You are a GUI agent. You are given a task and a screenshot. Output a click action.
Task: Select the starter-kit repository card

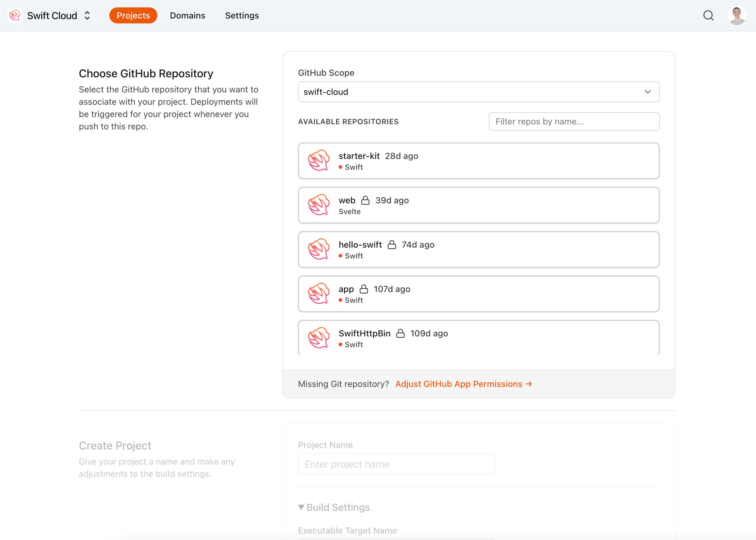(478, 161)
